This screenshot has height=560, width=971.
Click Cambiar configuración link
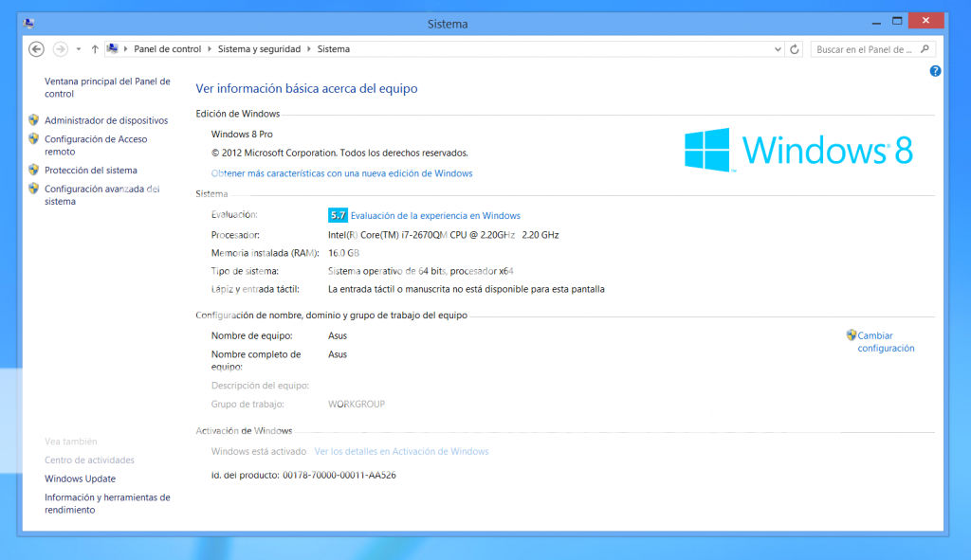(887, 341)
